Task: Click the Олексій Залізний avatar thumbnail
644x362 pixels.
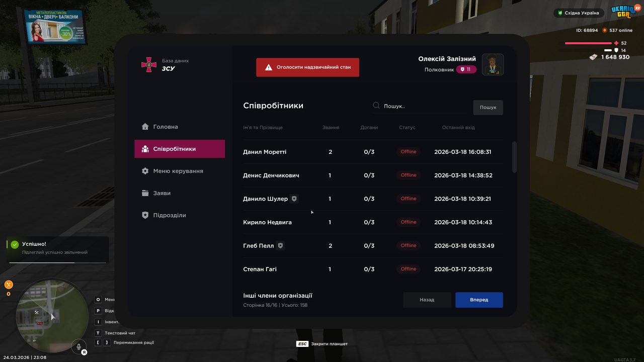Action: pyautogui.click(x=493, y=64)
